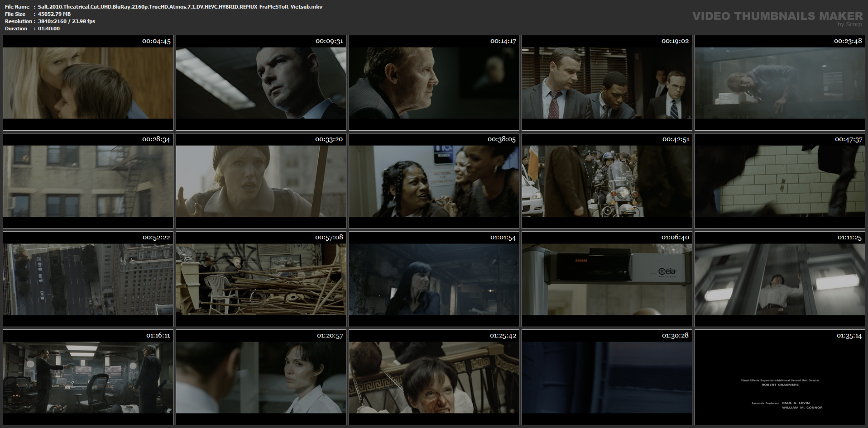Pick the graffiti alley thumbnail at 00:57:08
Screen dimensions: 868x428
coord(261,279)
